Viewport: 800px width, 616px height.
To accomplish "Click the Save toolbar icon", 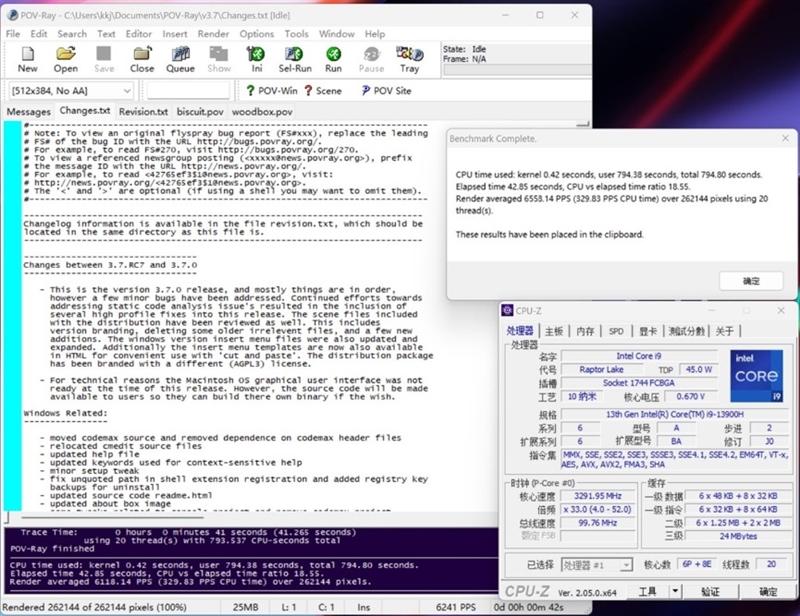I will click(x=104, y=59).
